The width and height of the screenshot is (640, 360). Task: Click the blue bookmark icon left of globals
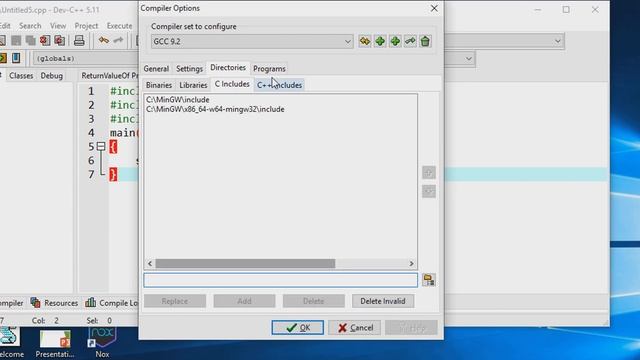[16, 58]
